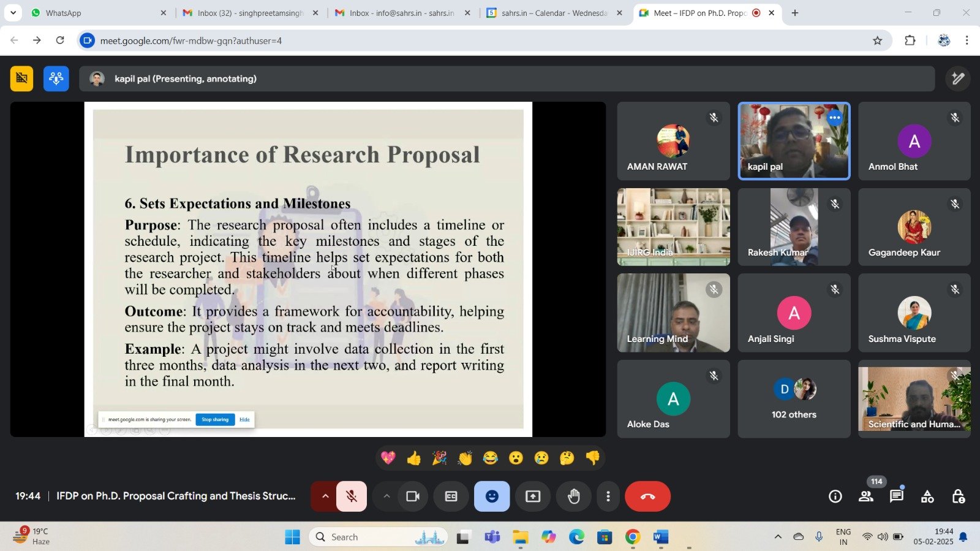Screen dimensions: 980x551
Task: Open the send reaction emoji panel
Action: point(491,496)
